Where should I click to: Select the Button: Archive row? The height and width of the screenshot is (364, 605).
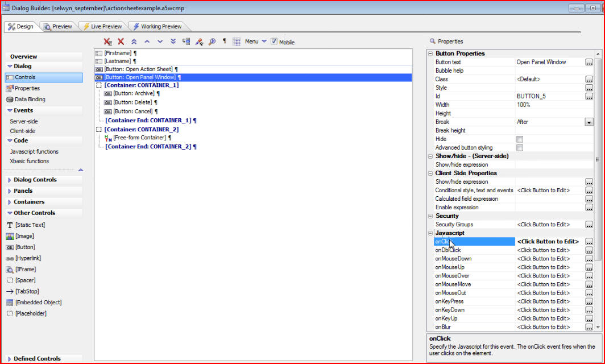[253, 93]
